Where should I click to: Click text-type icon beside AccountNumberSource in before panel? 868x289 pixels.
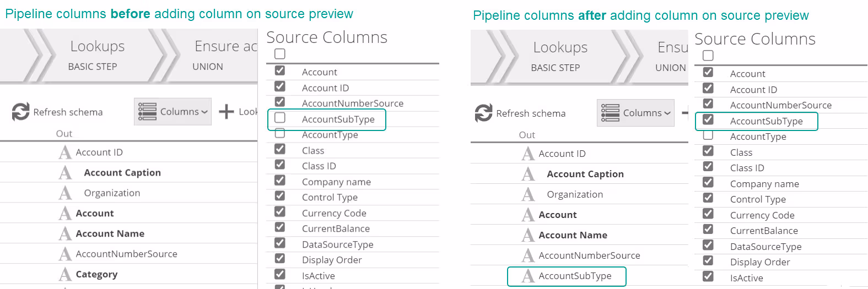(65, 254)
